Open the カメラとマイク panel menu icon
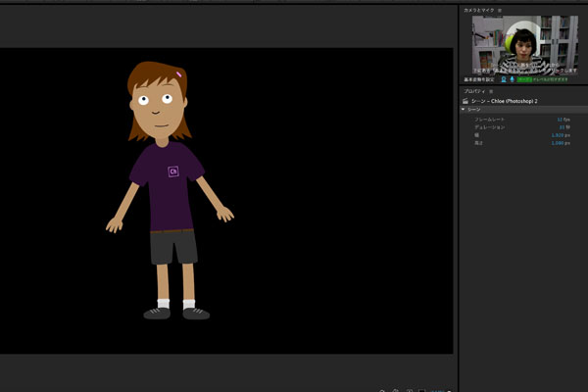 tap(500, 11)
